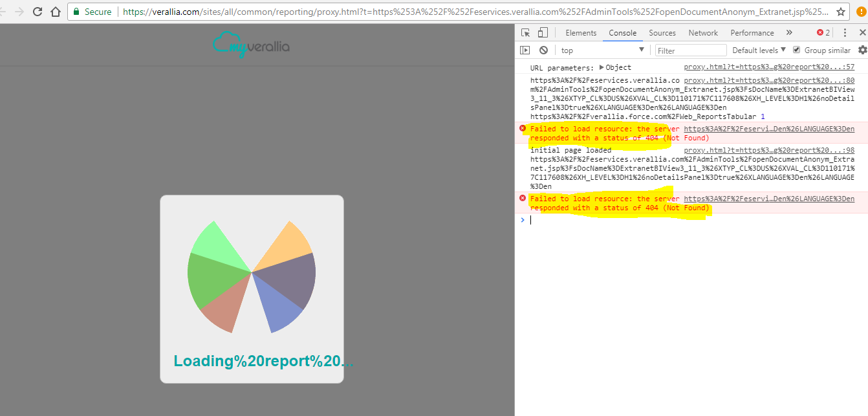Click the 'initial page loaded' log text

(x=570, y=150)
